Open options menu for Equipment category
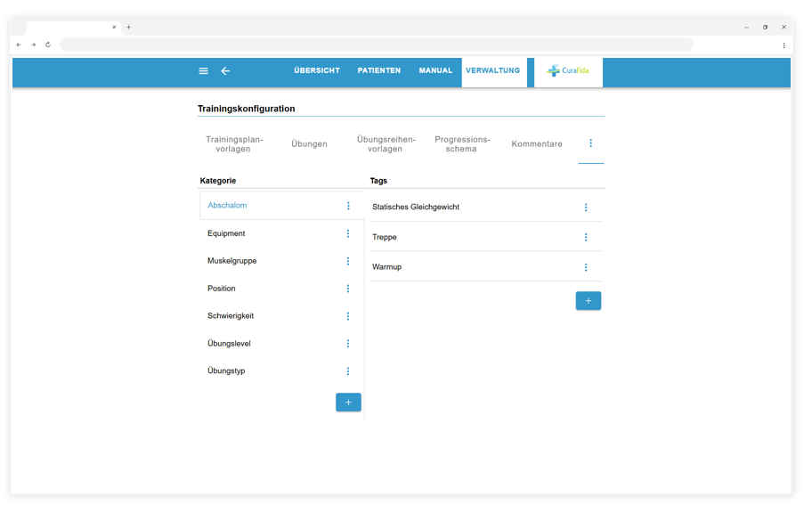Screen dimensions: 812x505 point(348,233)
